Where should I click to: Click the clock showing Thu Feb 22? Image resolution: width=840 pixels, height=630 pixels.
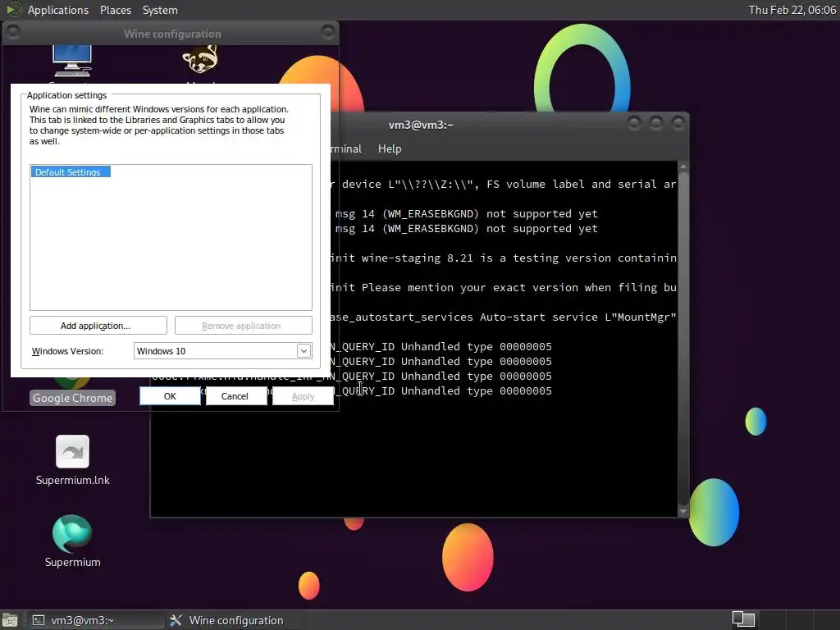(792, 10)
